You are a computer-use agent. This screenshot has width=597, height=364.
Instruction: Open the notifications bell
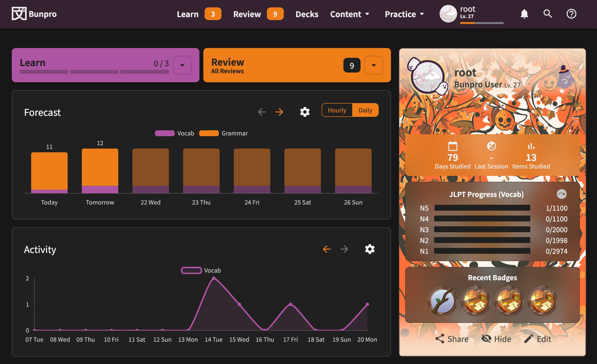tap(524, 14)
